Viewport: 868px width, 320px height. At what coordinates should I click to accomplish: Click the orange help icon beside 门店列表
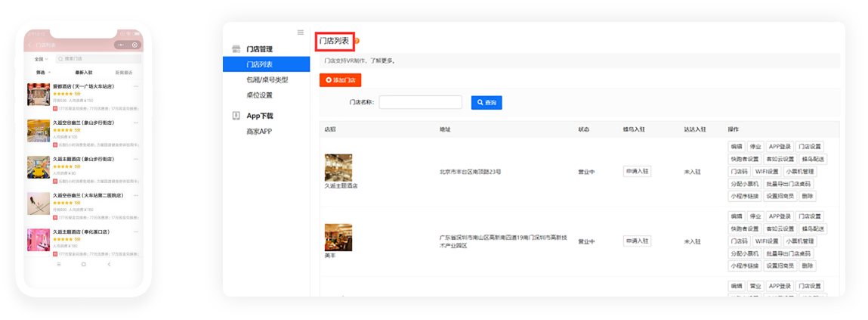[x=357, y=42]
